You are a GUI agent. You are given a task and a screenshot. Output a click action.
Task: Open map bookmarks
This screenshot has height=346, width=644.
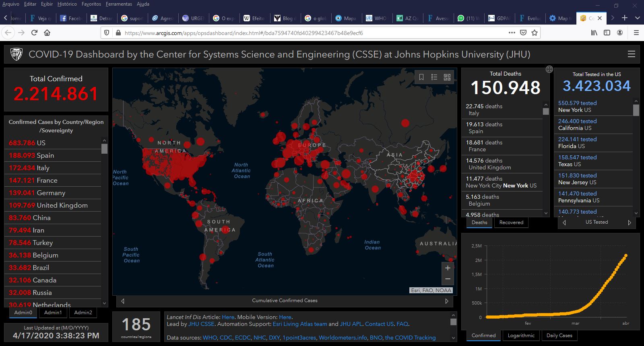(x=421, y=77)
